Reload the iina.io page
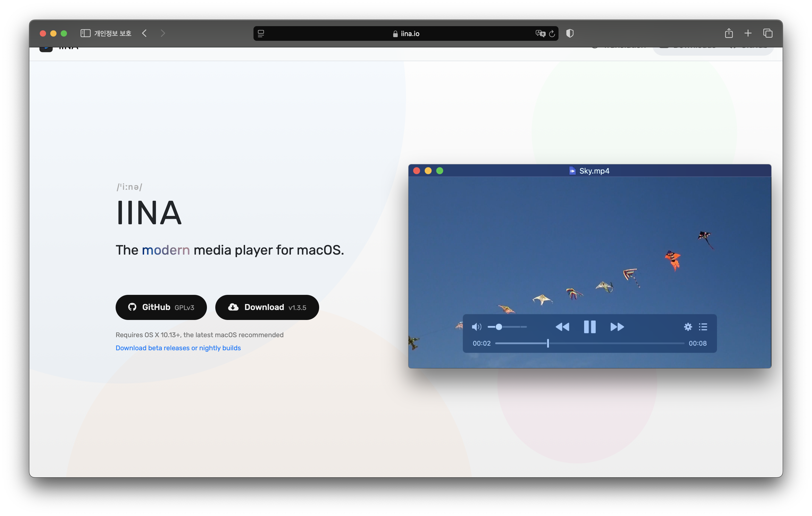Screen dimensions: 812x516 click(x=552, y=33)
